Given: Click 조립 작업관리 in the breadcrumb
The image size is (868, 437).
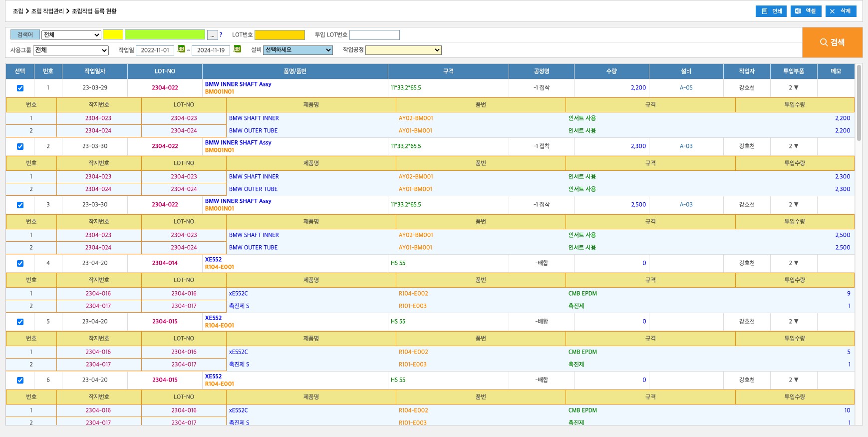Looking at the screenshot, I should coord(47,11).
